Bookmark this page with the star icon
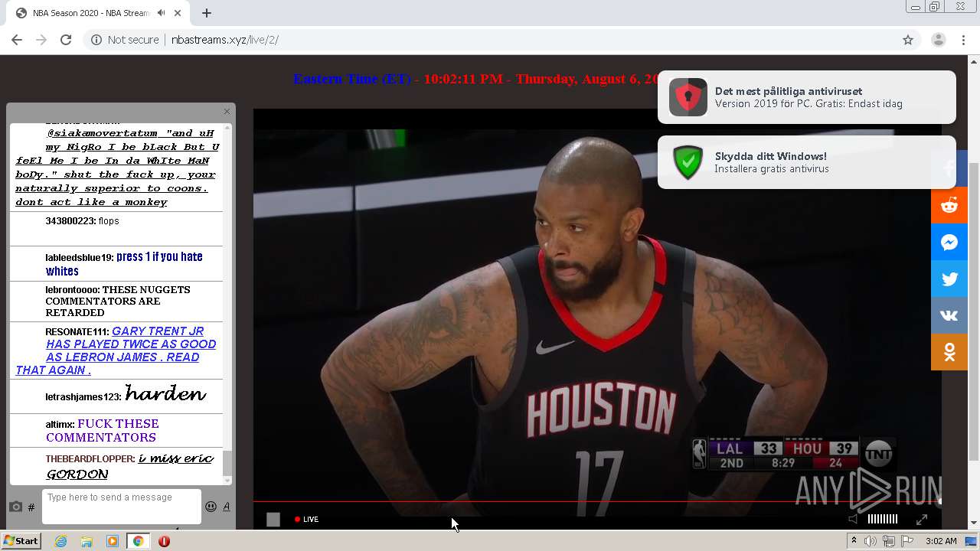The width and height of the screenshot is (980, 551). tap(908, 40)
